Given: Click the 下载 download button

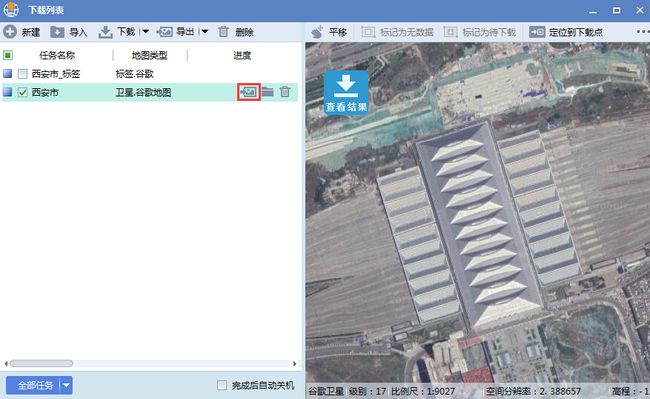Looking at the screenshot, I should tap(117, 32).
